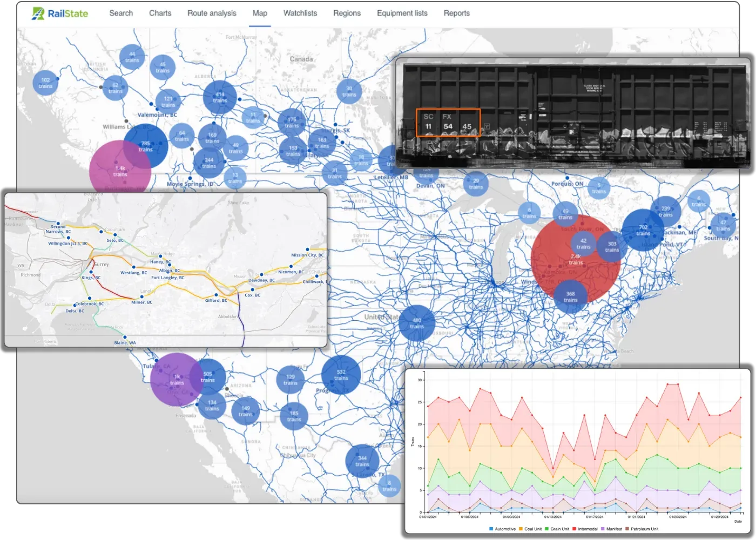
Task: Switch to the Charts tab
Action: pyautogui.click(x=160, y=13)
